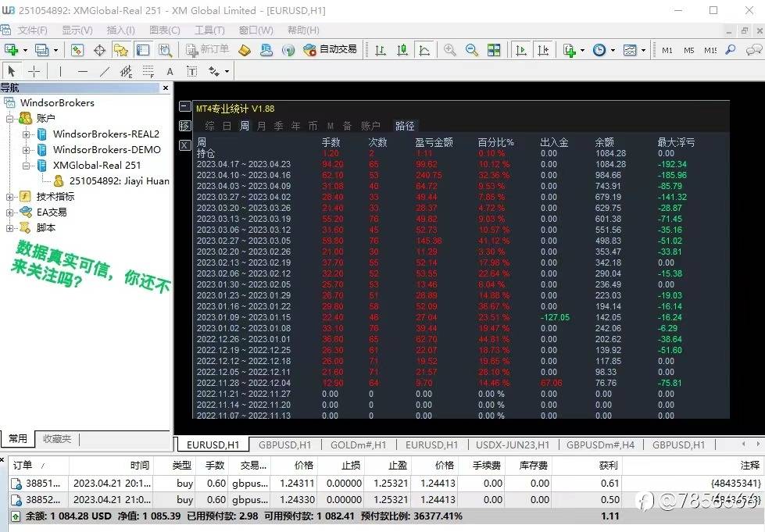Click the zoom in magnifier icon
Image resolution: width=765 pixels, height=532 pixels.
(x=450, y=50)
